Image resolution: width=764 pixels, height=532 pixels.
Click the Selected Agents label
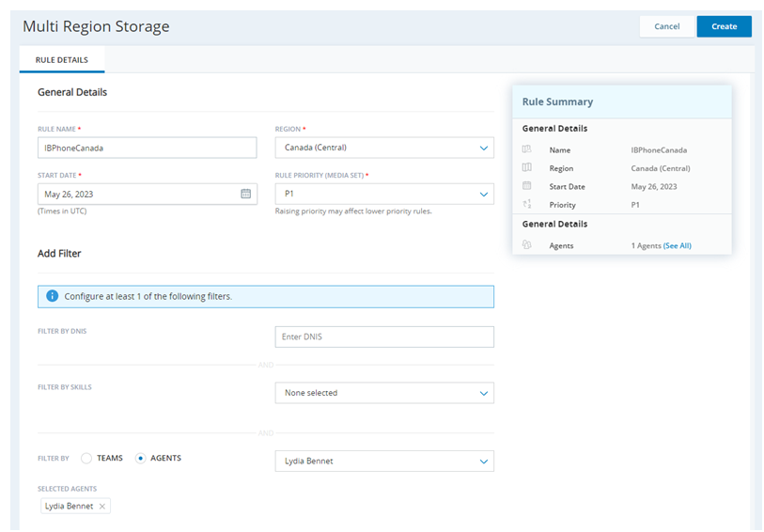click(x=68, y=489)
